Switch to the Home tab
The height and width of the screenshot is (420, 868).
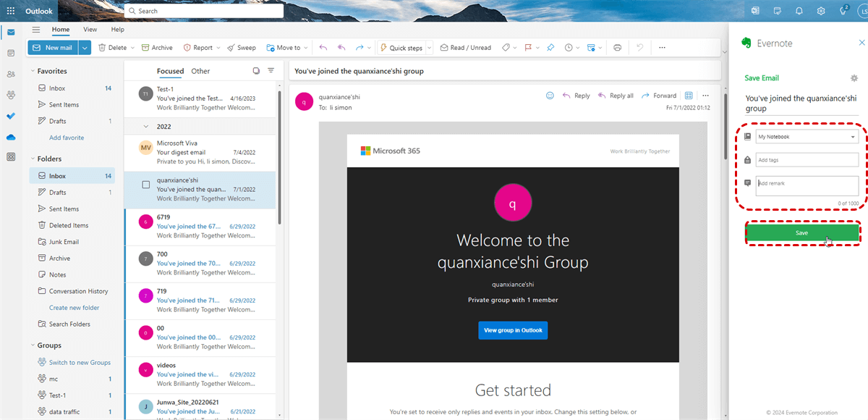tap(61, 30)
